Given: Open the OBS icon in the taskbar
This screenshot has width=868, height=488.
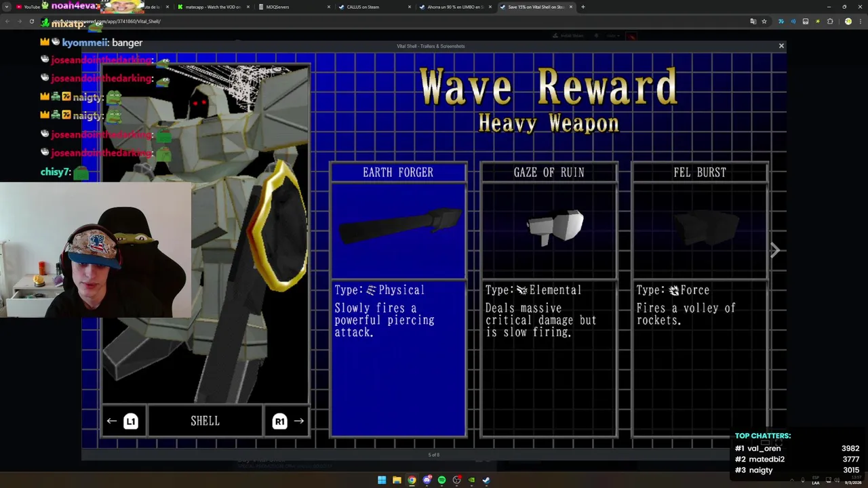Looking at the screenshot, I should click(x=456, y=480).
